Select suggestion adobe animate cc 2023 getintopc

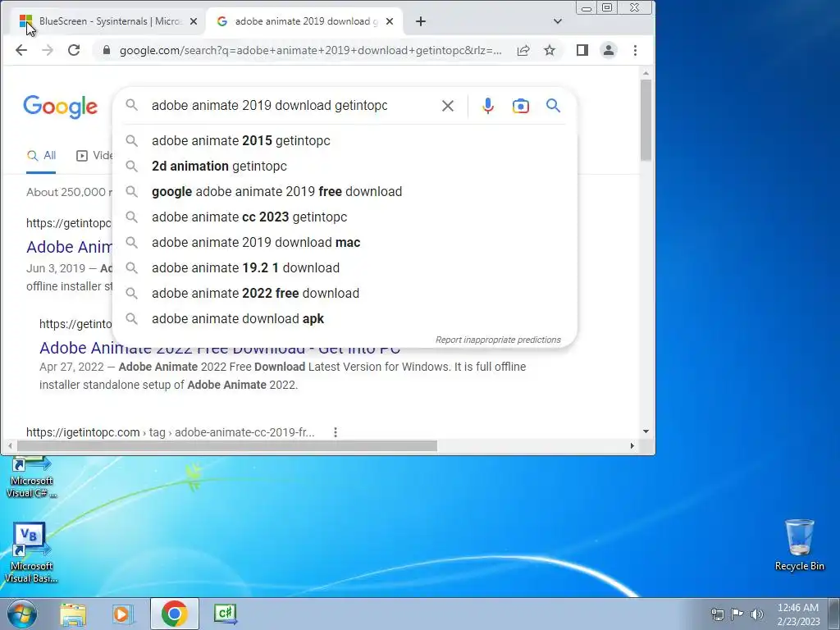click(345, 217)
